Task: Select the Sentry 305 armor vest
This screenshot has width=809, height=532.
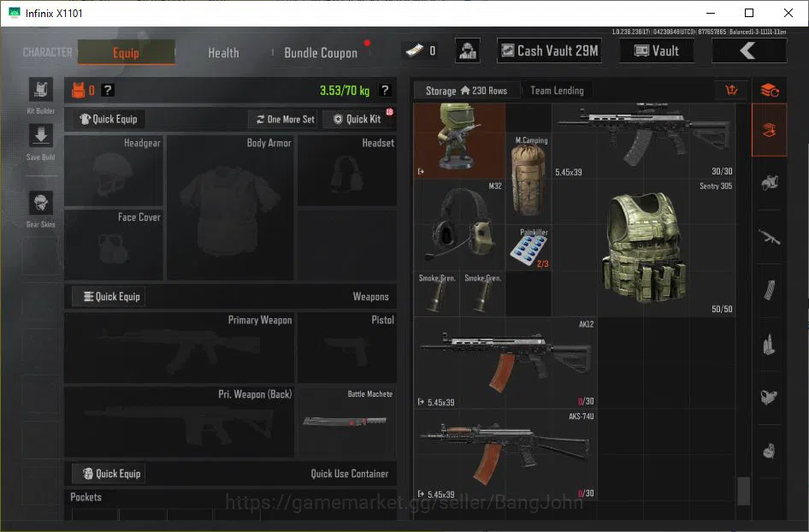Action: point(644,248)
